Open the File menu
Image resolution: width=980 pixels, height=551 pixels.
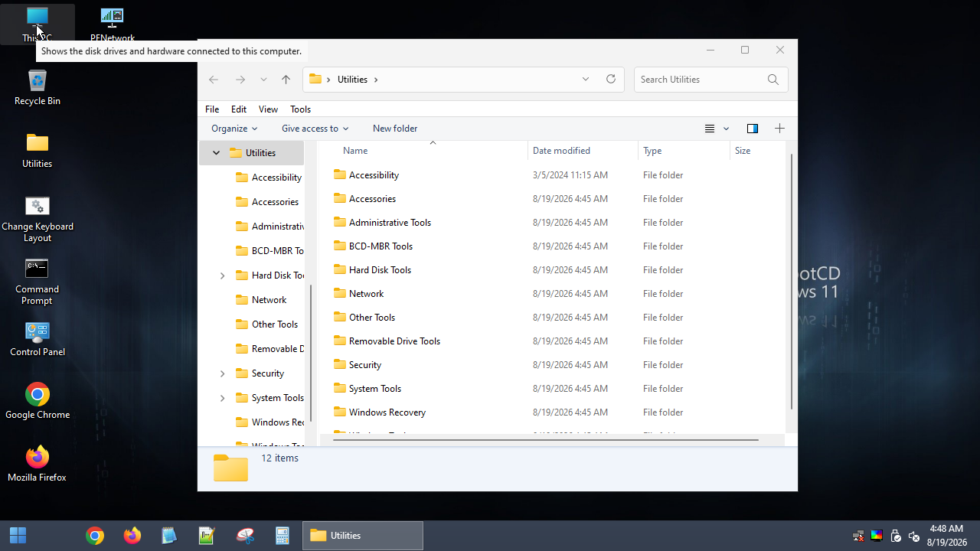[x=212, y=109]
